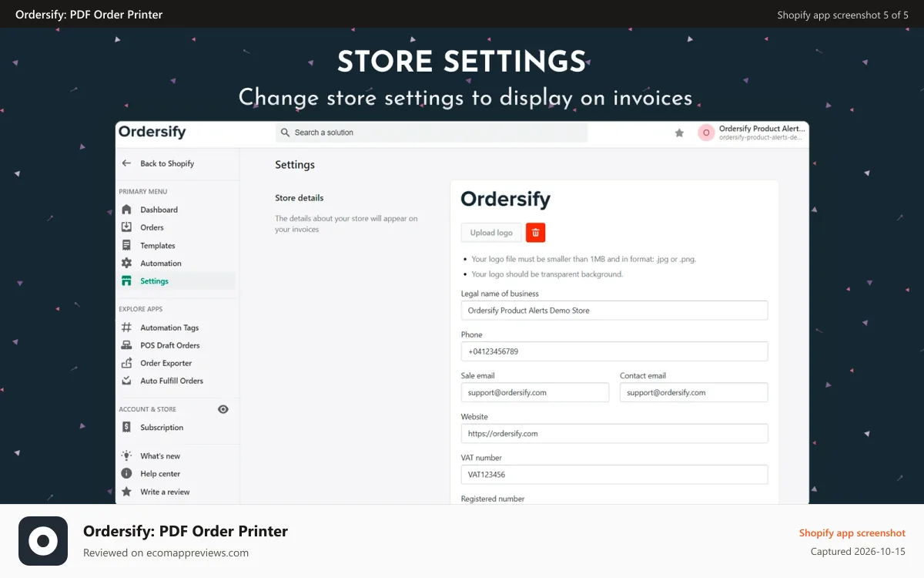924x578 pixels.
Task: Click the Automation Tags hash icon
Action: [126, 328]
